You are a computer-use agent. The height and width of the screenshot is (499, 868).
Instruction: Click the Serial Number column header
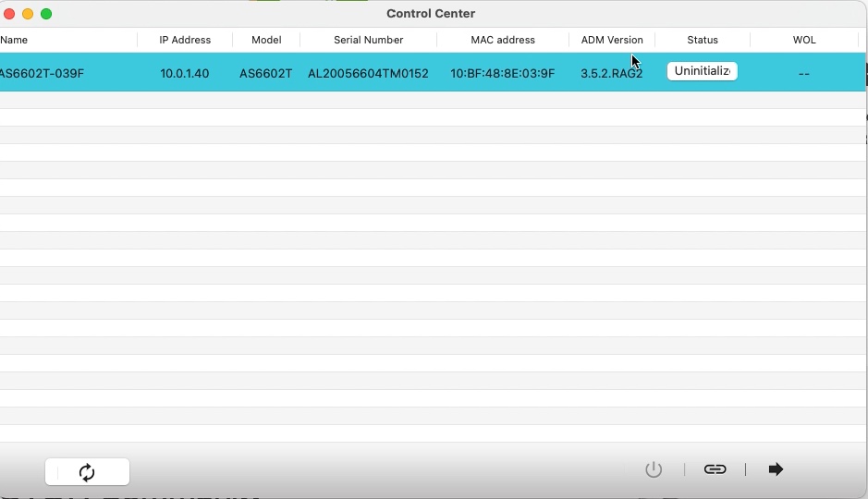tap(368, 40)
